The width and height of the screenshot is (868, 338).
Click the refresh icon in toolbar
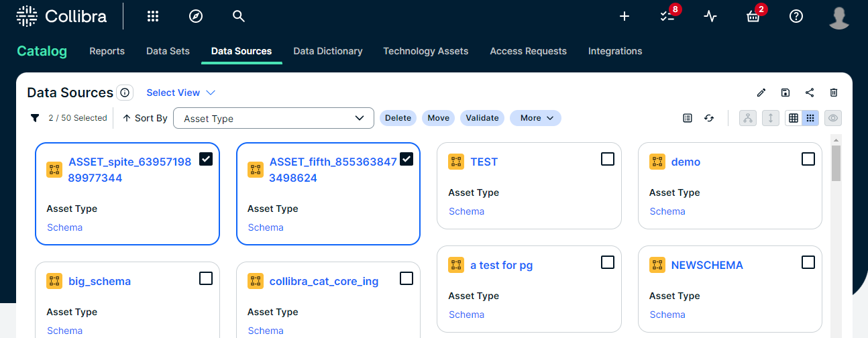[709, 118]
